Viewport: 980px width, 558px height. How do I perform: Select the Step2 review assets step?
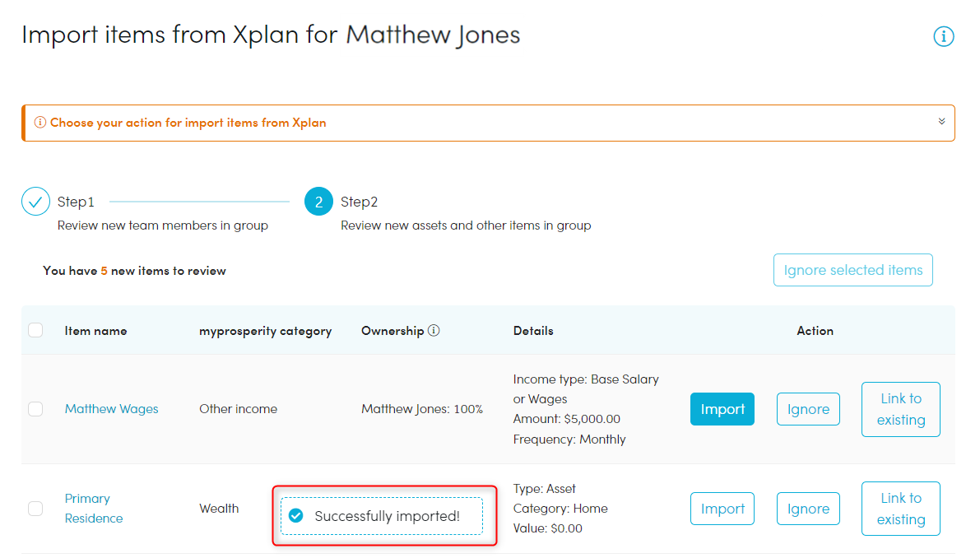359,202
